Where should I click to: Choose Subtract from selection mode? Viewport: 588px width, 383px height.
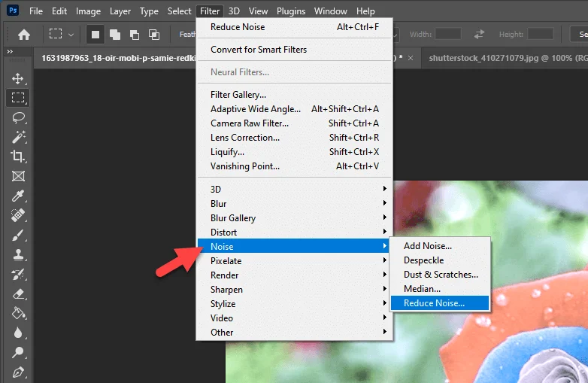click(x=135, y=35)
